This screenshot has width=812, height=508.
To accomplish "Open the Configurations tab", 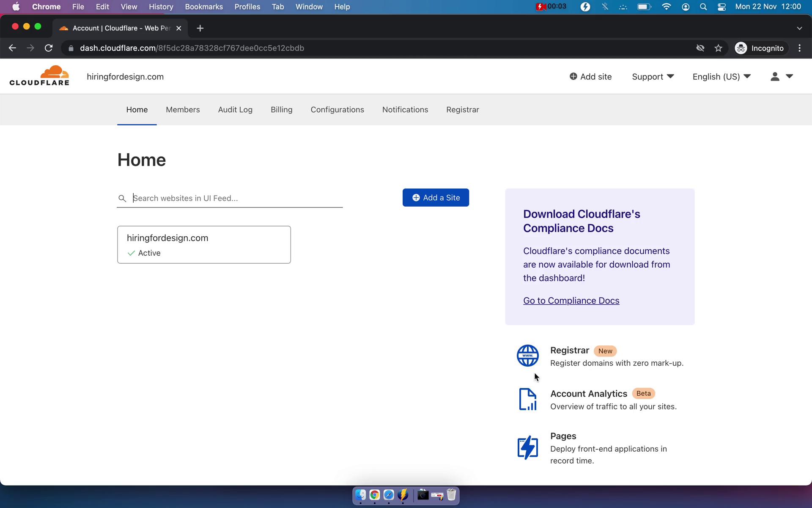I will 337,110.
